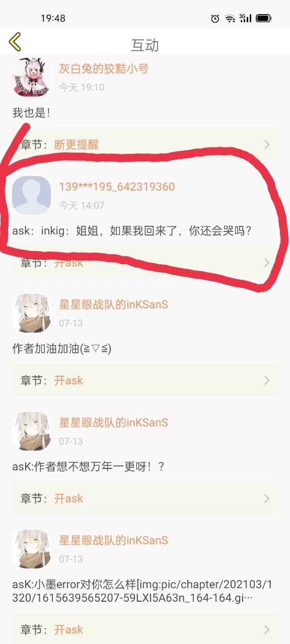Tap the default gray silhouette avatar
Image resolution: width=290 pixels, height=644 pixels.
click(31, 196)
